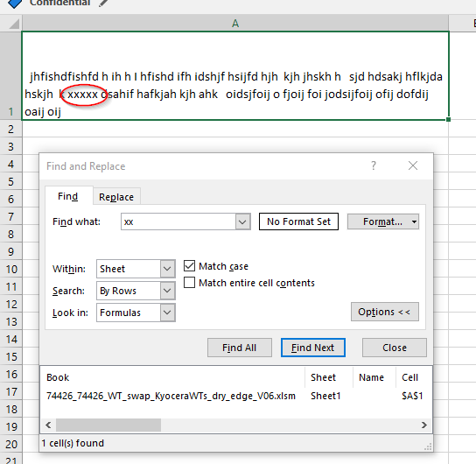Screen dimensions: 476x464
Task: Select row 15 header
Action: (x=10, y=356)
